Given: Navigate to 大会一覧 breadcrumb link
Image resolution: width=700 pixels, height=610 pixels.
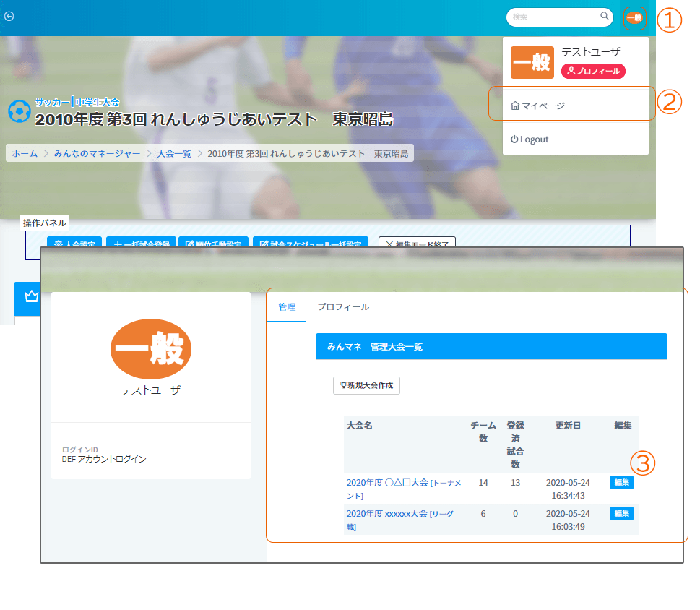Looking at the screenshot, I should 174,154.
